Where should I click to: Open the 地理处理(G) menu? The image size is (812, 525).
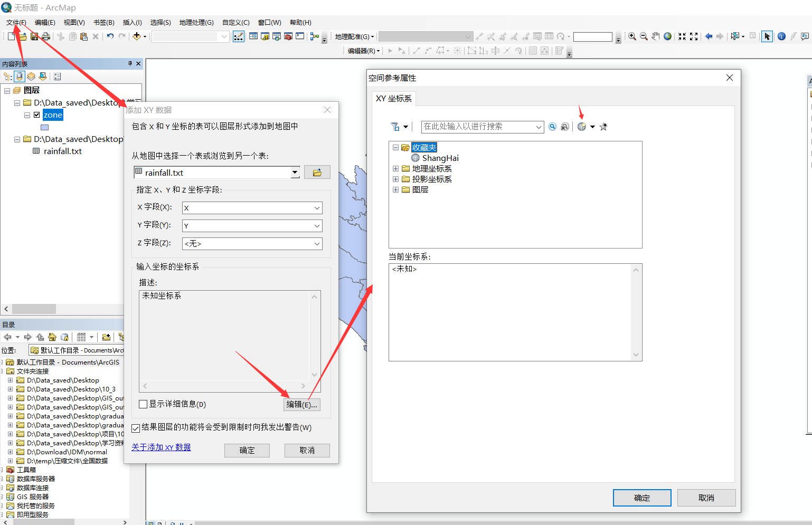point(197,22)
